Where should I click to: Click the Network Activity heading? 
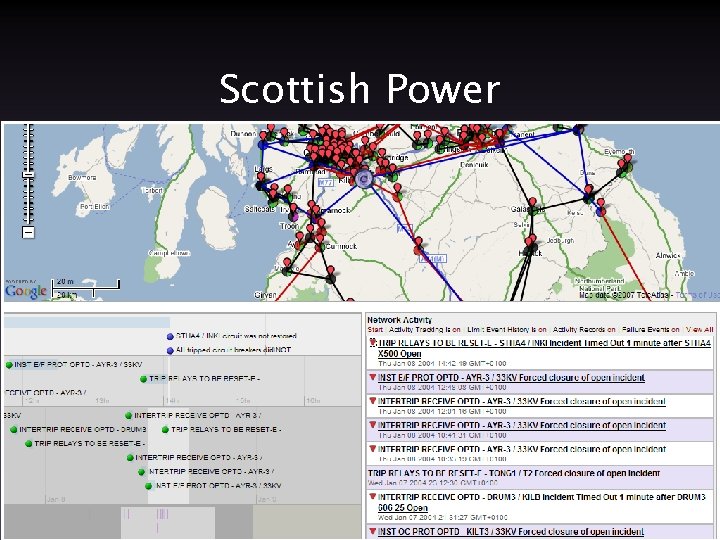[399, 320]
